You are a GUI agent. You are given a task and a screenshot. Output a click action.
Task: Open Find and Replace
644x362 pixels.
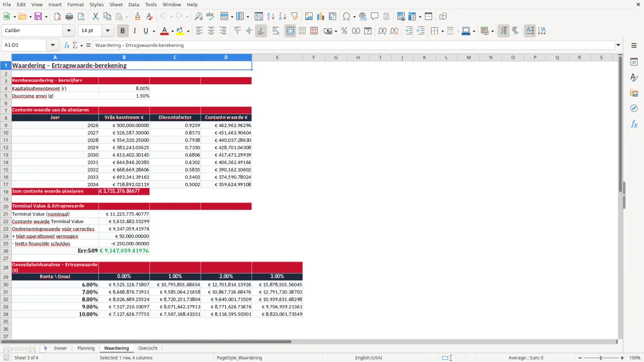(199, 17)
